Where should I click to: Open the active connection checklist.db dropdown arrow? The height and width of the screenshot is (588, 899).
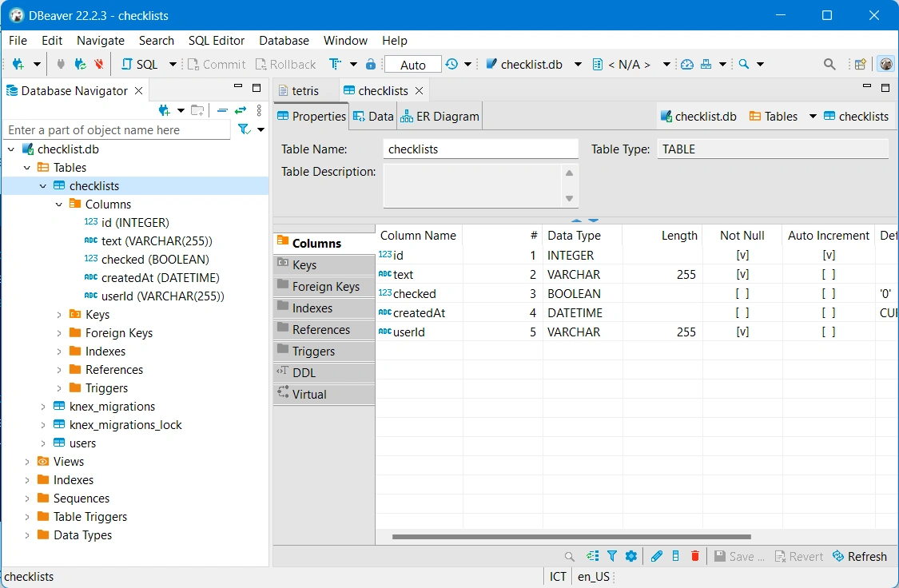point(578,64)
